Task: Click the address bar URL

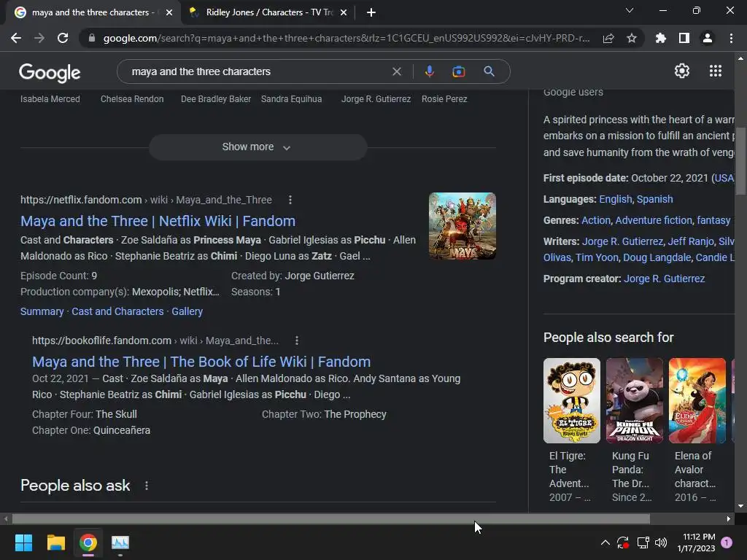Action: [x=347, y=38]
